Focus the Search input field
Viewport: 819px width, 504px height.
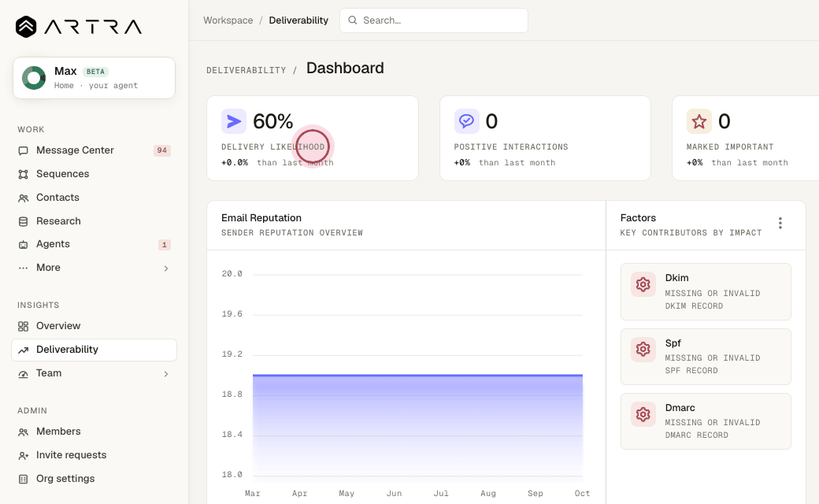(x=434, y=20)
